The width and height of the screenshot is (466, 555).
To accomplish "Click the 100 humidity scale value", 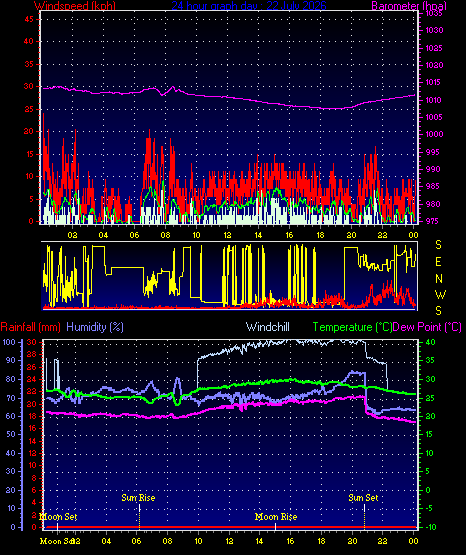I will point(9,342).
